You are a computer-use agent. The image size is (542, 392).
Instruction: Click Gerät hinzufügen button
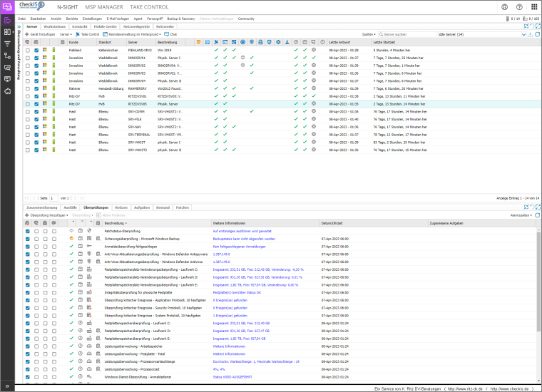[40, 34]
